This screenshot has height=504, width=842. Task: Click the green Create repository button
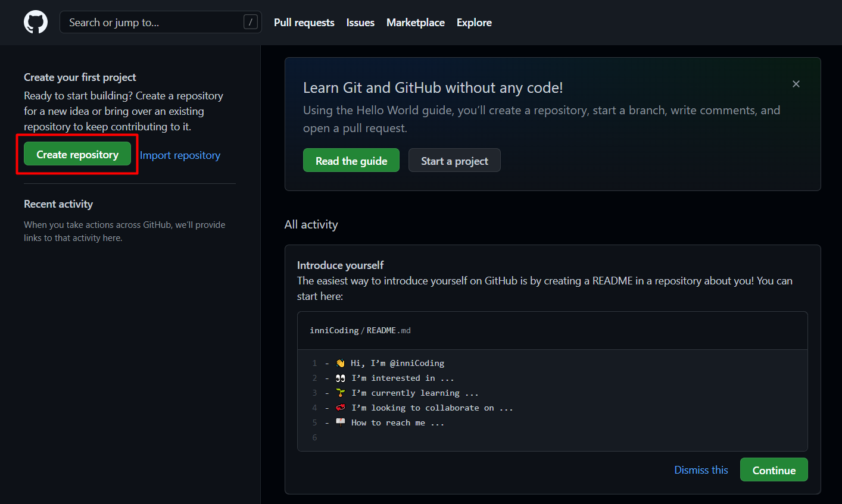coord(77,154)
